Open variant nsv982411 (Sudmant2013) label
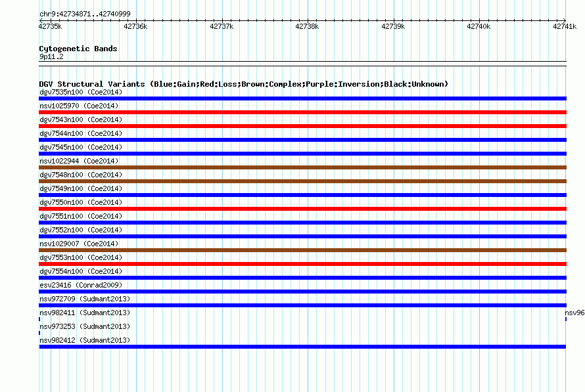 [85, 313]
